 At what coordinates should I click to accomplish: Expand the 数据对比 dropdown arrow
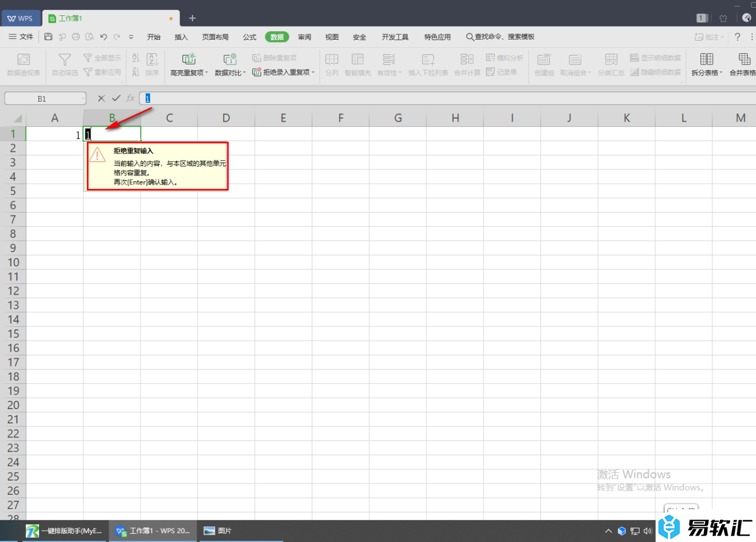click(245, 73)
